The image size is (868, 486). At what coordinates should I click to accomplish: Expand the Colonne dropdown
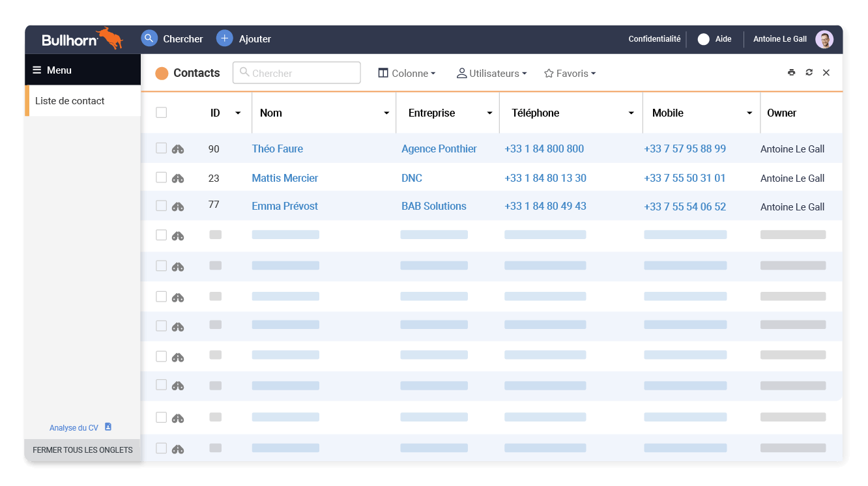pos(407,74)
